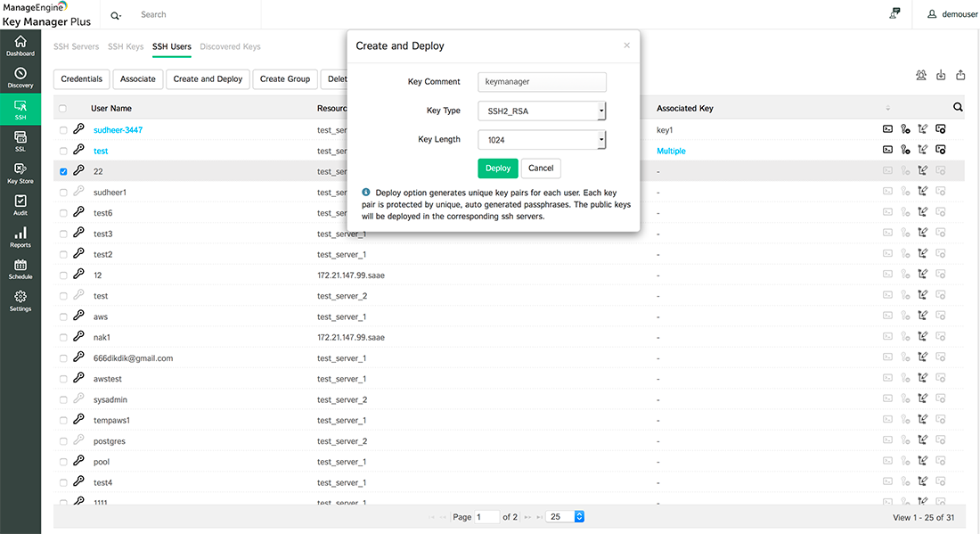Toggle the select-all checkbox in header
Image resolution: width=980 pixels, height=534 pixels.
tap(62, 109)
